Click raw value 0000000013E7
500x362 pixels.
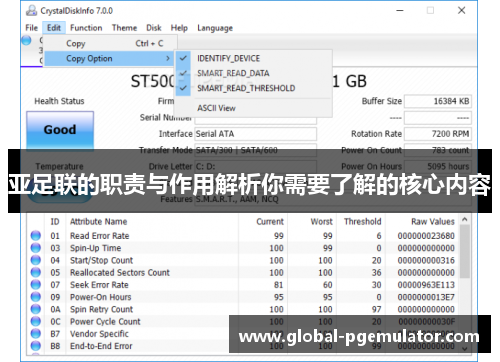(x=426, y=297)
